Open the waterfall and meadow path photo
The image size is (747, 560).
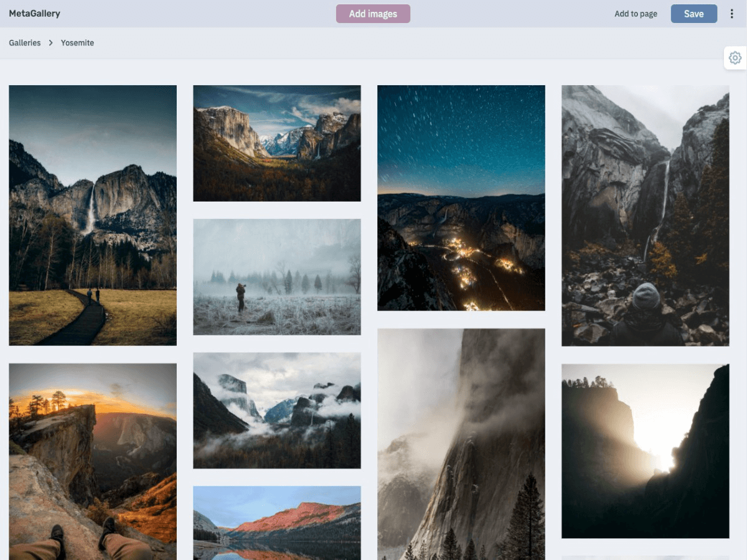pyautogui.click(x=93, y=215)
